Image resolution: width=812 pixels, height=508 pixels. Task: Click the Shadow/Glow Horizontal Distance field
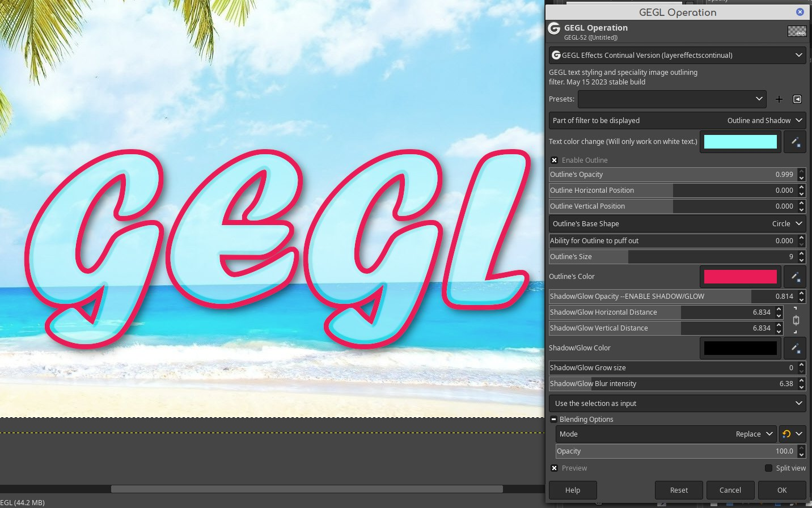[x=661, y=312]
